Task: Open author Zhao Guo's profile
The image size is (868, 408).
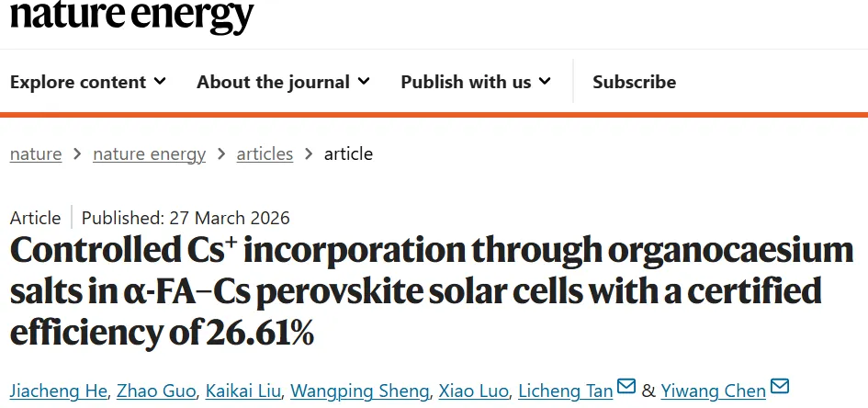Action: [156, 391]
